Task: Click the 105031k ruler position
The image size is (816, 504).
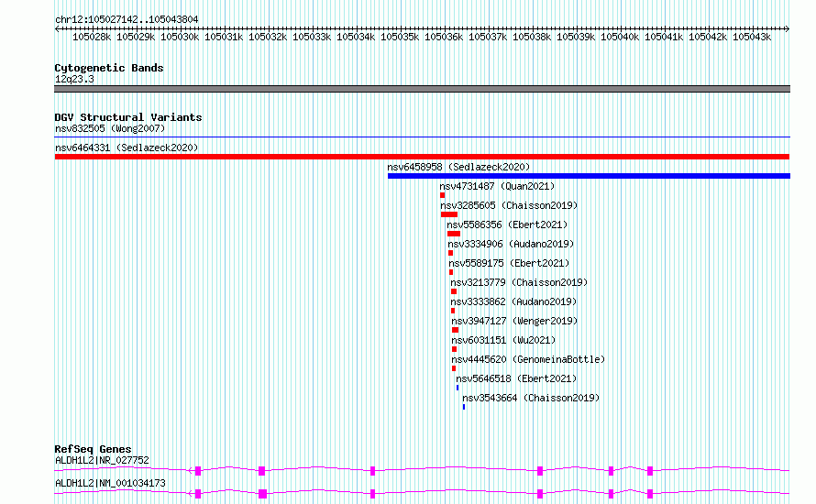Action: point(224,37)
